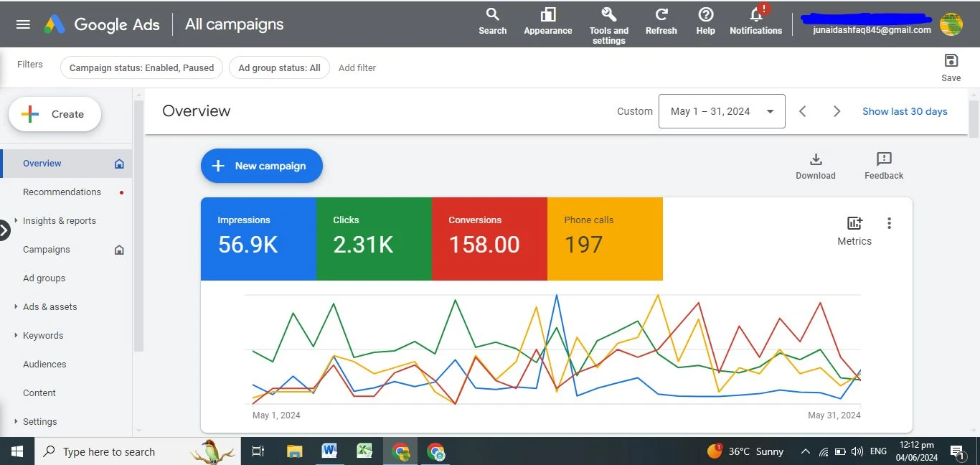
Task: Select the blue Impressions metric tile
Action: tap(258, 239)
